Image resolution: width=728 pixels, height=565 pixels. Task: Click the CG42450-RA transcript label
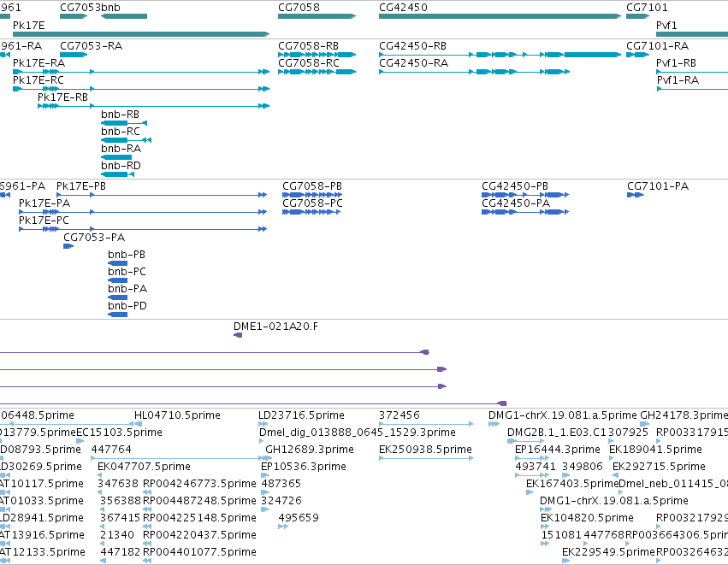(414, 63)
